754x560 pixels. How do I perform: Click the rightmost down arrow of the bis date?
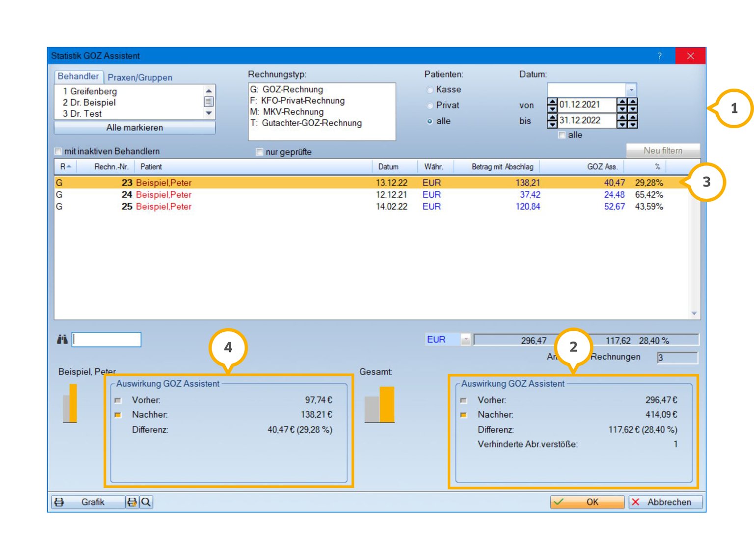[x=633, y=124]
